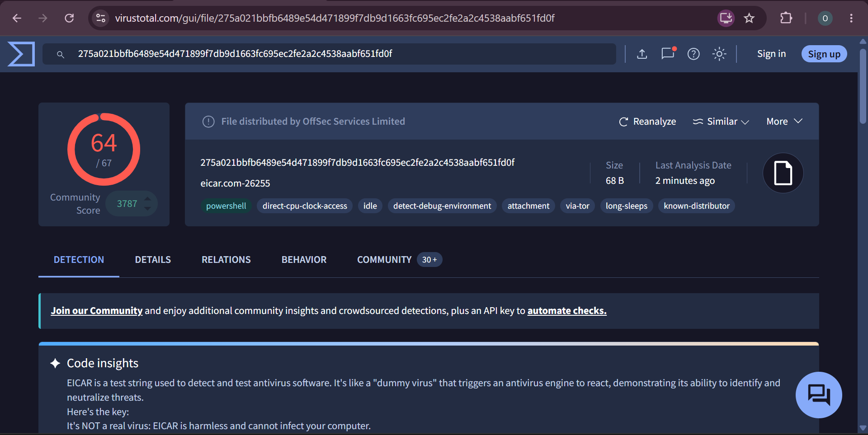Click Sign in link
This screenshot has width=868, height=435.
tap(771, 54)
